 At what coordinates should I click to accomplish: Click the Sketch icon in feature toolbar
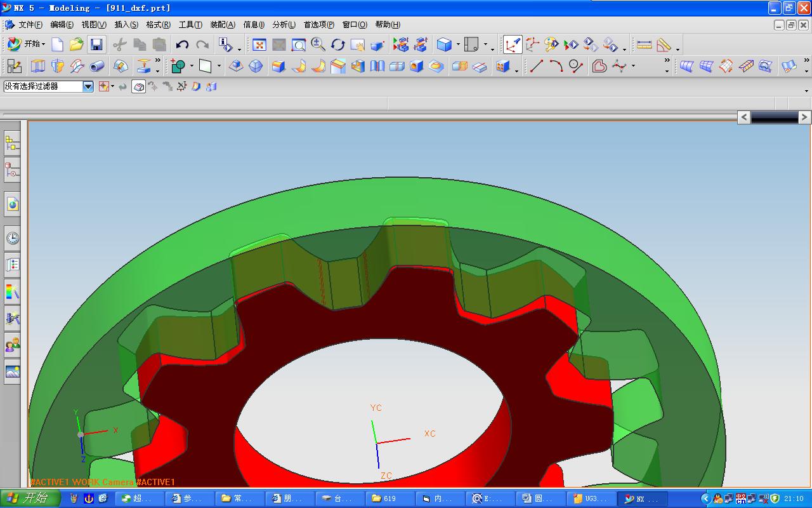point(14,66)
